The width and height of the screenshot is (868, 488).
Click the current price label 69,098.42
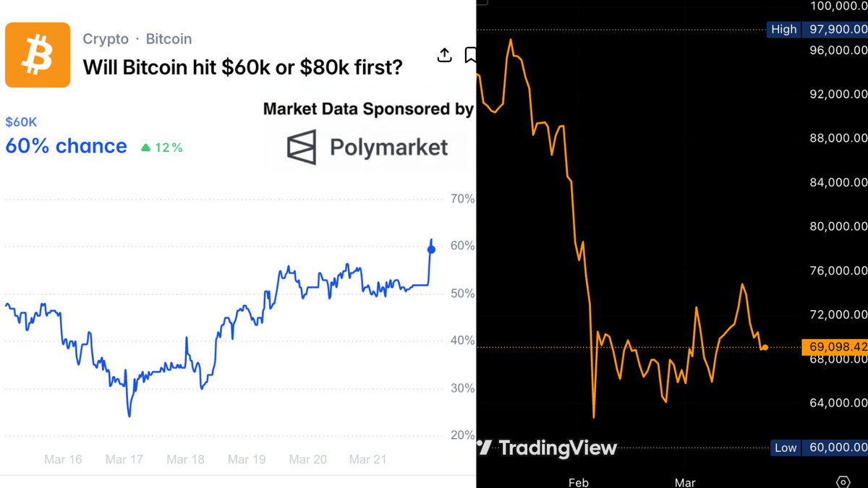click(835, 347)
